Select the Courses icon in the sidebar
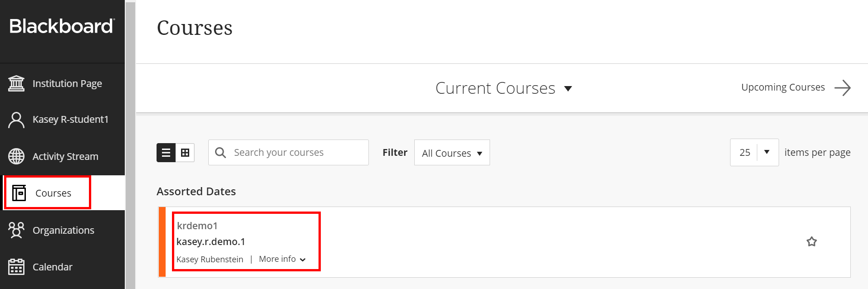 pyautogui.click(x=19, y=193)
